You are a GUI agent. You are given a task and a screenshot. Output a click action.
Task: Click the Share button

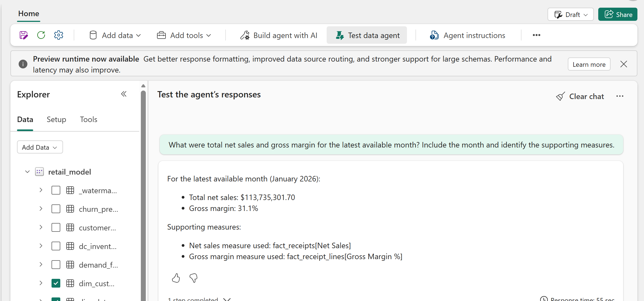click(618, 15)
